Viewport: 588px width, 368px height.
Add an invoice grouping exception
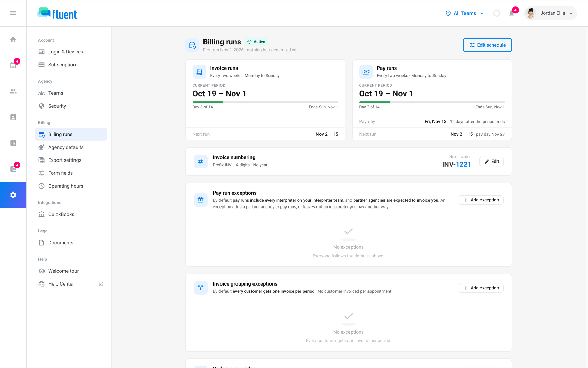[x=481, y=288]
